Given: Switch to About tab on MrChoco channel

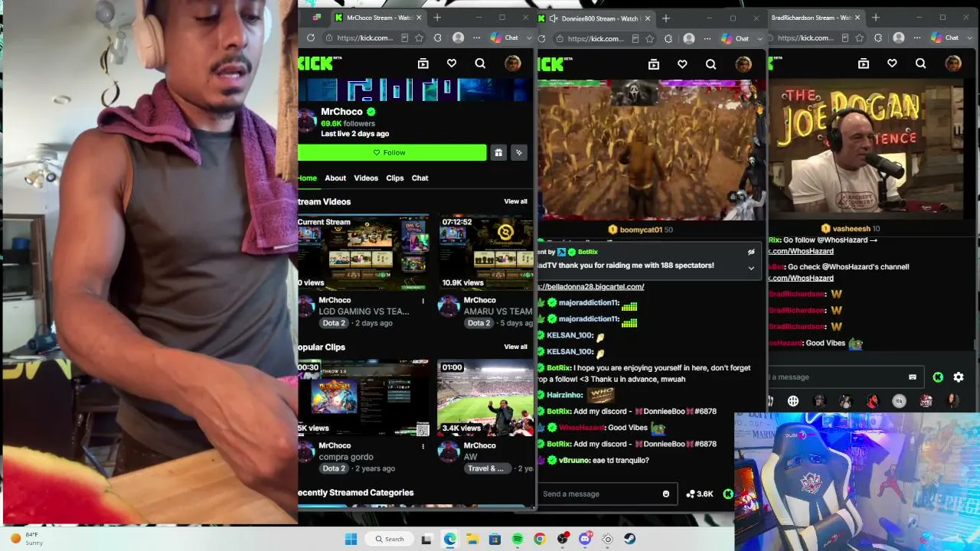Looking at the screenshot, I should (335, 178).
